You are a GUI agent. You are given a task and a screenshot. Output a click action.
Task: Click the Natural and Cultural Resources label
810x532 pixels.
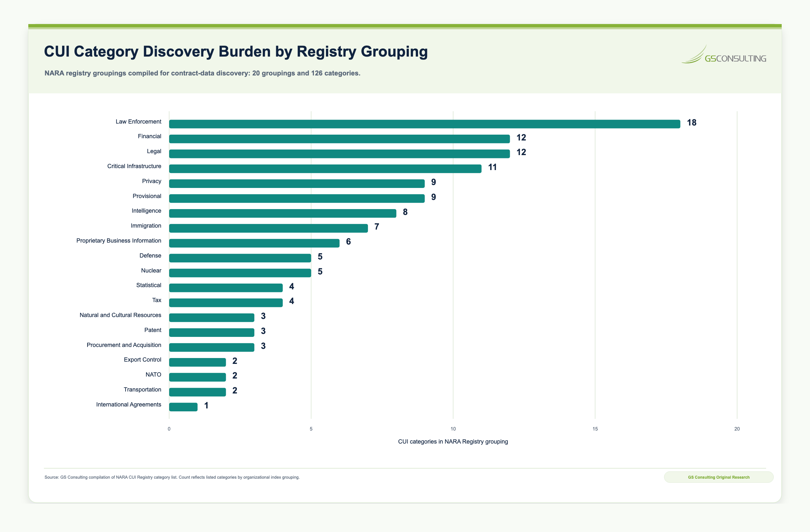[x=120, y=315]
